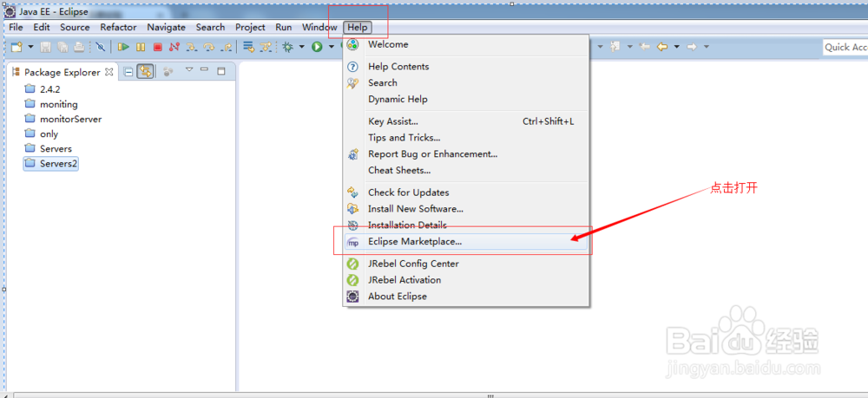This screenshot has height=398, width=868.
Task: Choose Welcome from Help menu
Action: 466,44
